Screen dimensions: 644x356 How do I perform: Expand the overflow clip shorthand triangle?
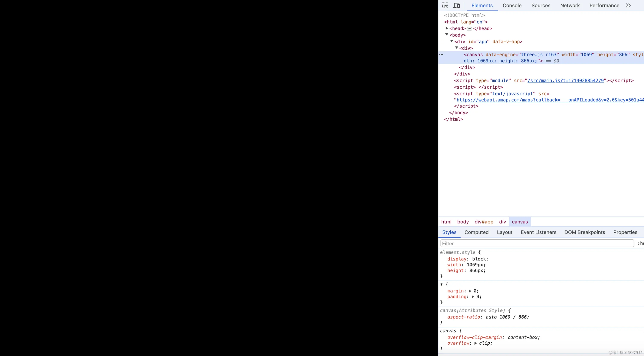pyautogui.click(x=476, y=343)
